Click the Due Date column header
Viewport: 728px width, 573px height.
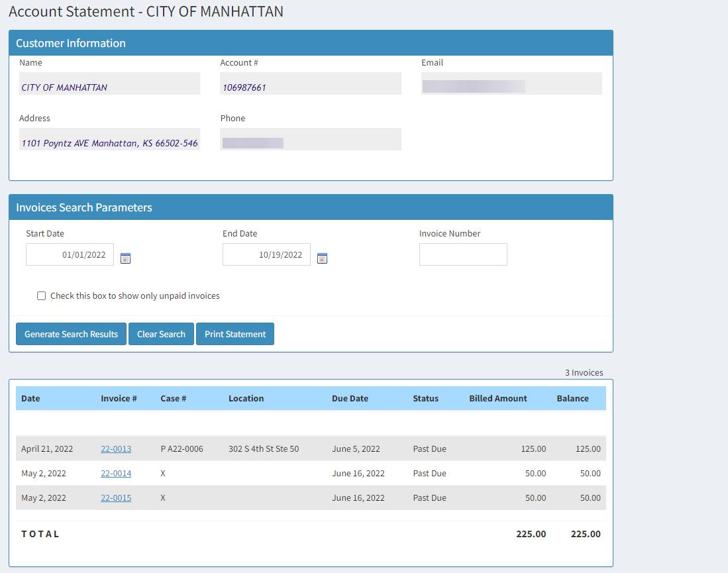tap(350, 398)
